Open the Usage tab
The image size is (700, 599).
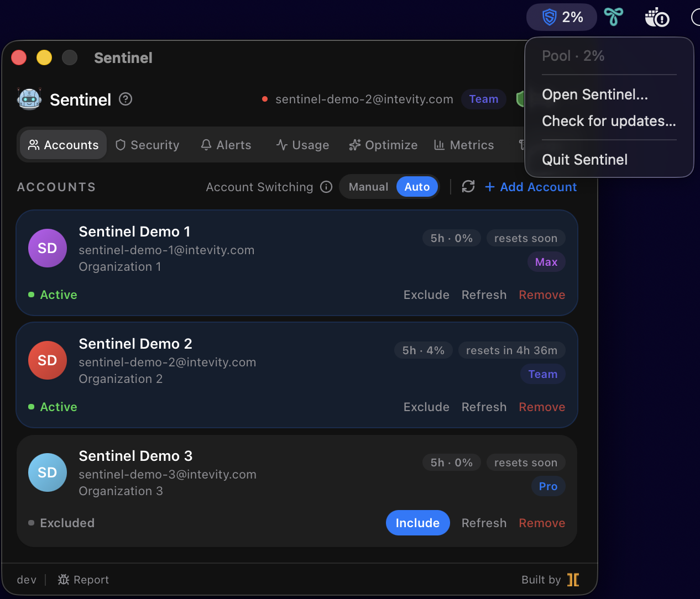click(302, 145)
